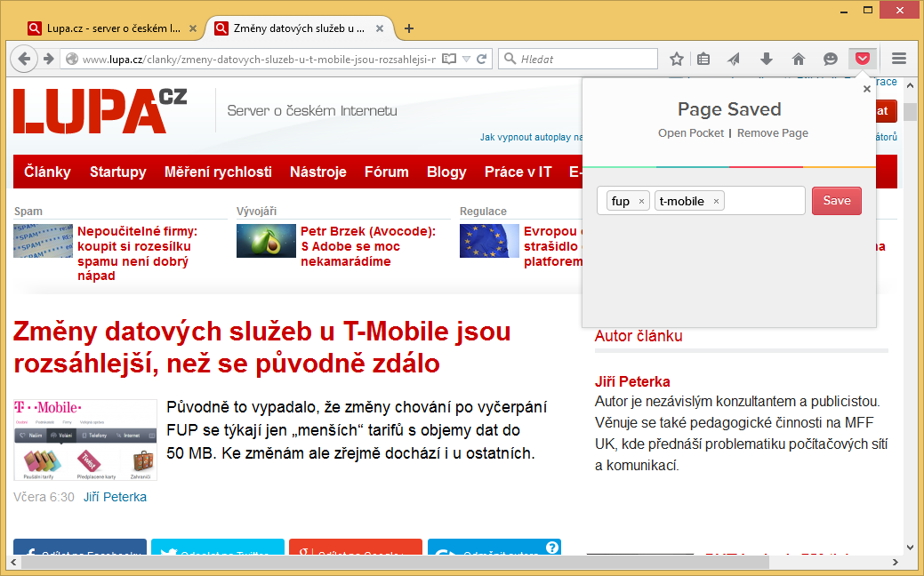Remove the 't-mobile' tag

click(x=716, y=202)
